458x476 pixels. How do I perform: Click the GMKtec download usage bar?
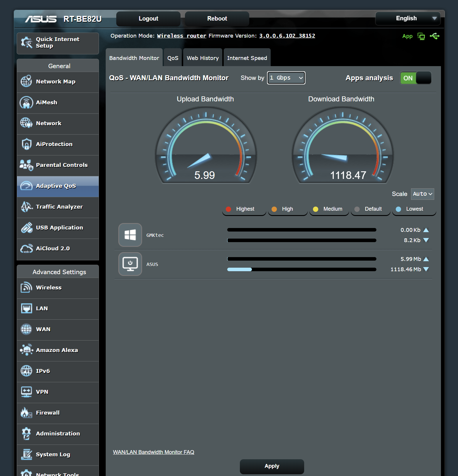pyautogui.click(x=302, y=240)
